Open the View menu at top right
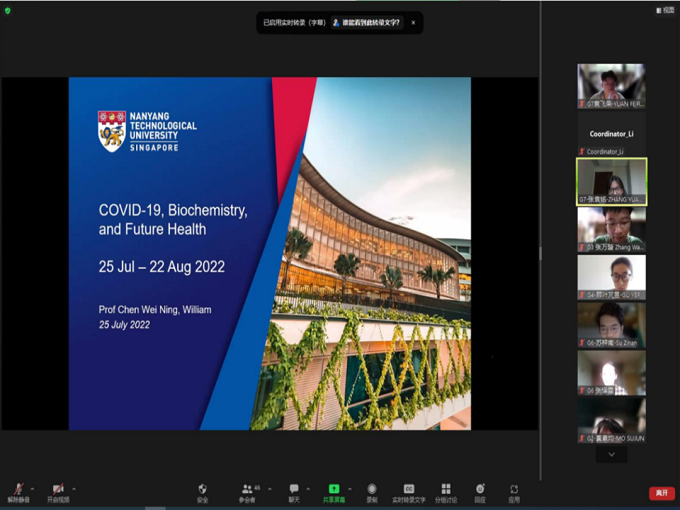Viewport: 680px width, 510px height. (x=666, y=10)
